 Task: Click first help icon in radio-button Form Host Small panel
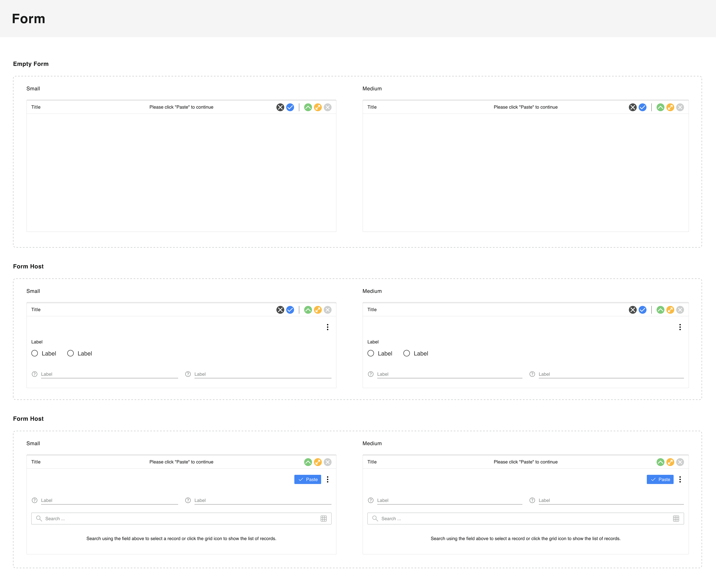pos(34,374)
